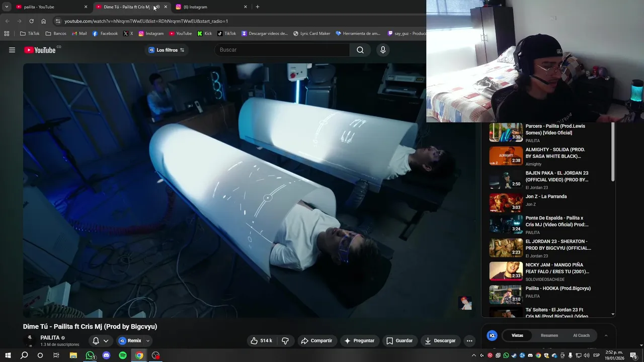Screen dimensions: 644x362
Task: Open the Lyric Card Maker bookmark
Action: click(x=312, y=34)
